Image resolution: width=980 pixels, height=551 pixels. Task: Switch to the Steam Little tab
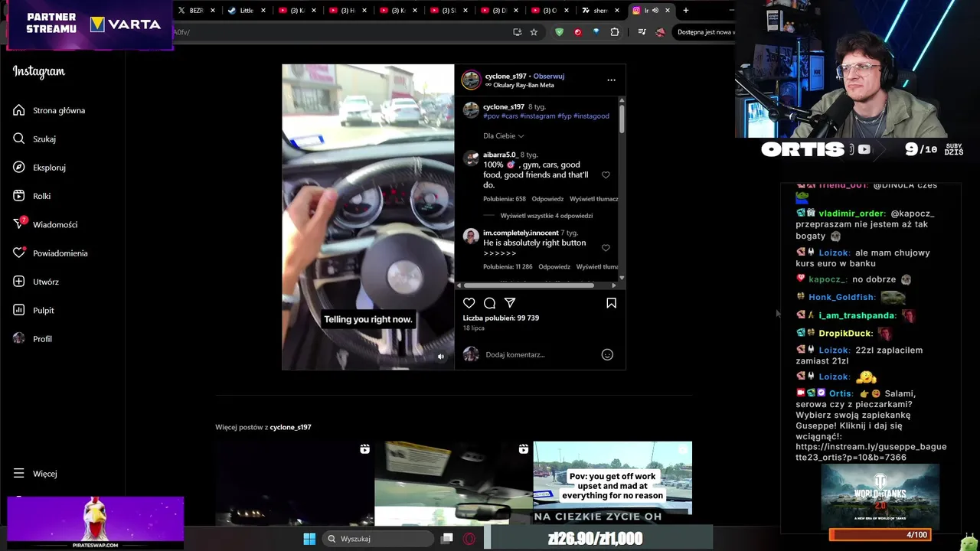[247, 11]
